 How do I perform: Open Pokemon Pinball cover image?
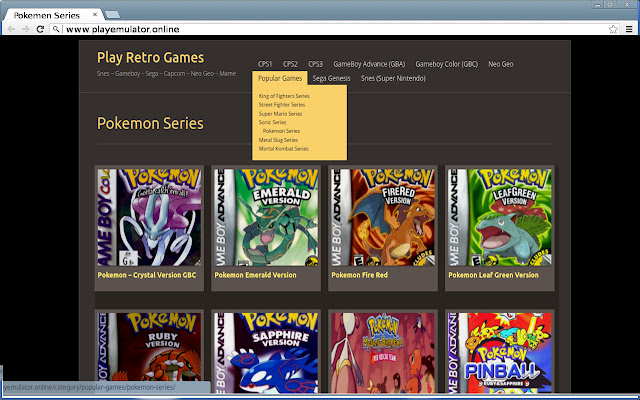500,353
